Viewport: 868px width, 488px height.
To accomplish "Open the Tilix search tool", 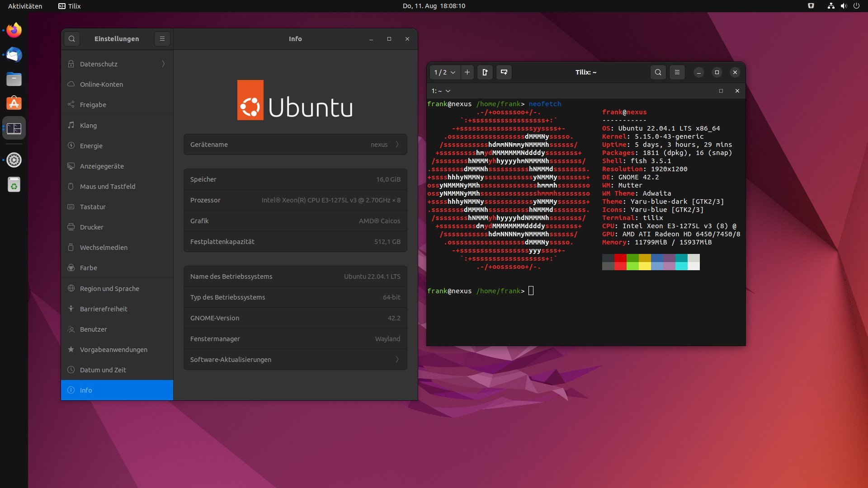I will [x=658, y=72].
